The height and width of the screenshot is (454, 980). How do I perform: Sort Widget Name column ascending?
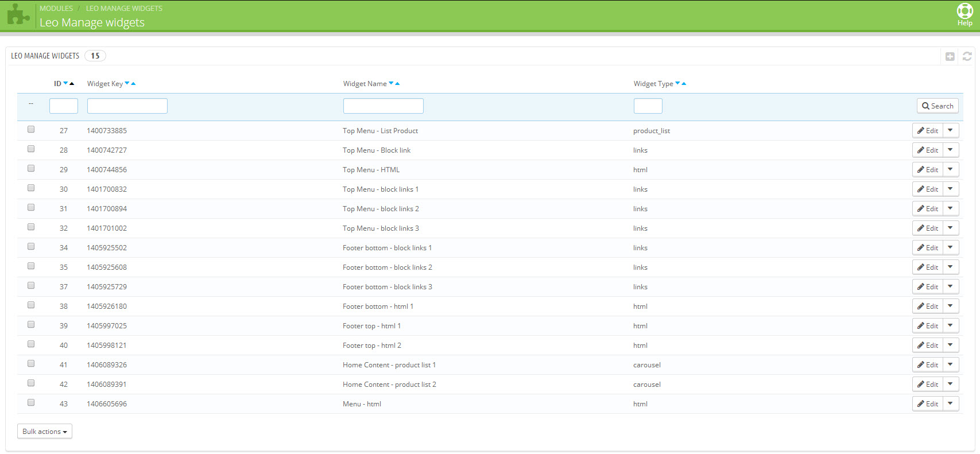coord(397,84)
